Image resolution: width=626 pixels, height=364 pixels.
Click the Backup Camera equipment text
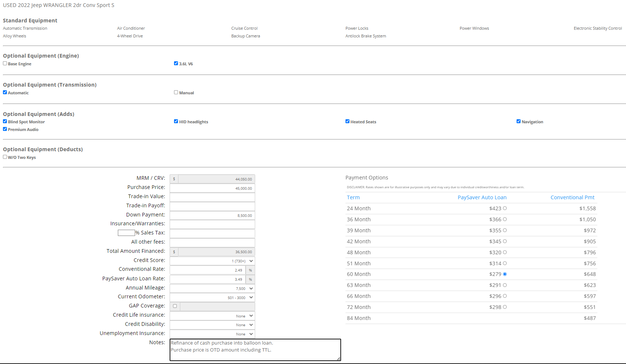pos(246,36)
